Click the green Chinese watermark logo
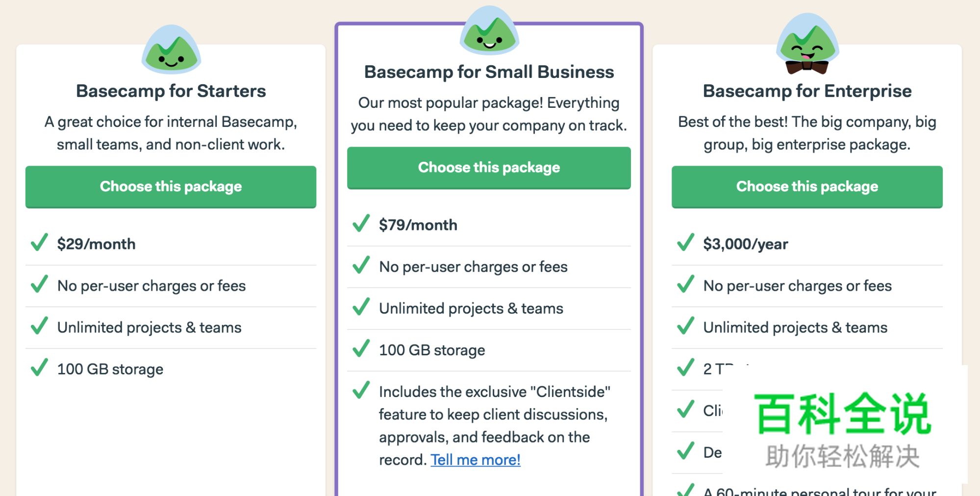This screenshot has width=980, height=496. (x=842, y=415)
